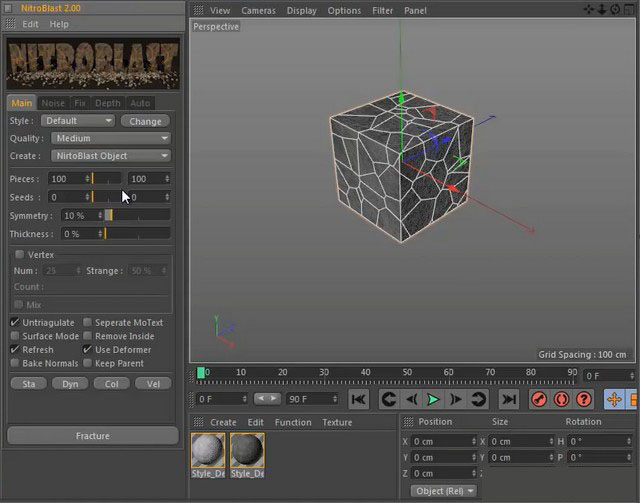Select the first Style_De material sphere
The image size is (640, 503).
click(208, 450)
